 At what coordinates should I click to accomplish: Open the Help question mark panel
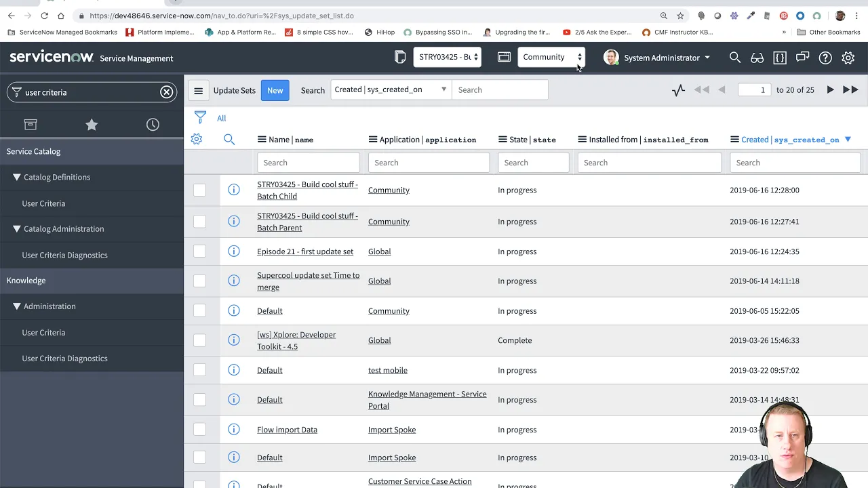point(825,58)
